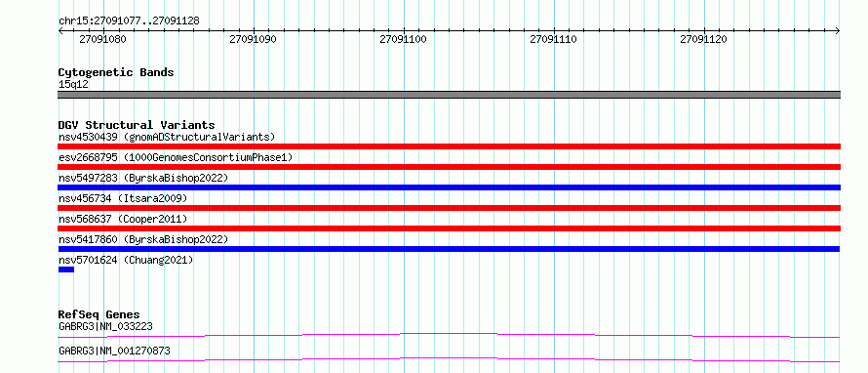The height and width of the screenshot is (373, 868).
Task: Click the GABRG3|NM_033223 gene label
Action: [x=105, y=326]
